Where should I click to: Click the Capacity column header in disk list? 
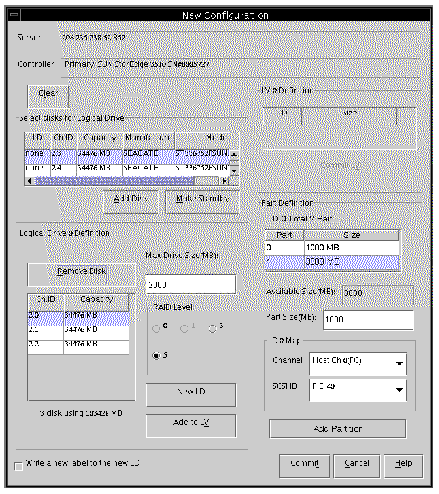pos(100,139)
